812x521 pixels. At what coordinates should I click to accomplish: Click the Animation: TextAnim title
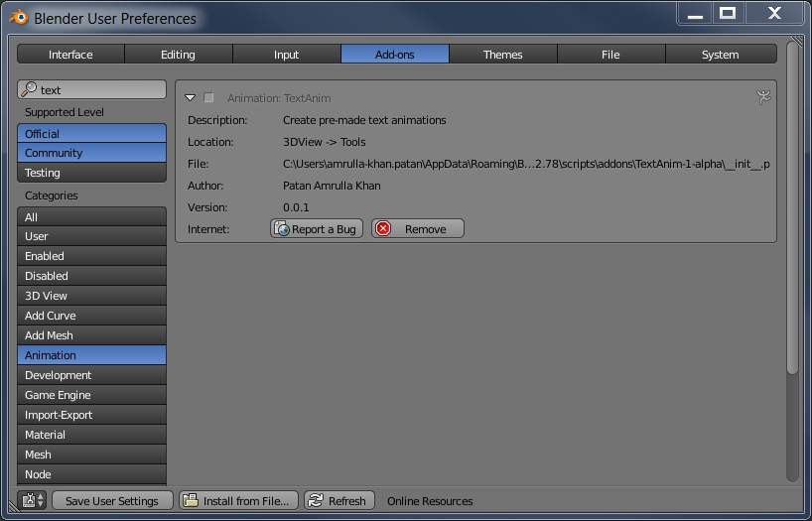click(x=279, y=98)
